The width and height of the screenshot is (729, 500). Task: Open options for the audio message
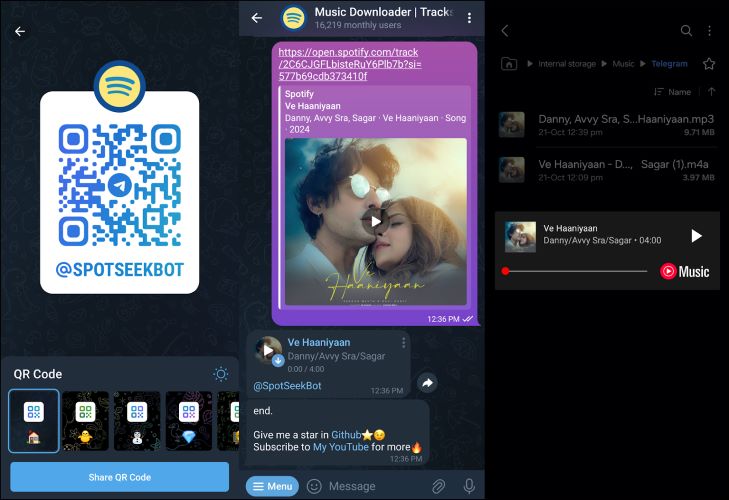[403, 343]
